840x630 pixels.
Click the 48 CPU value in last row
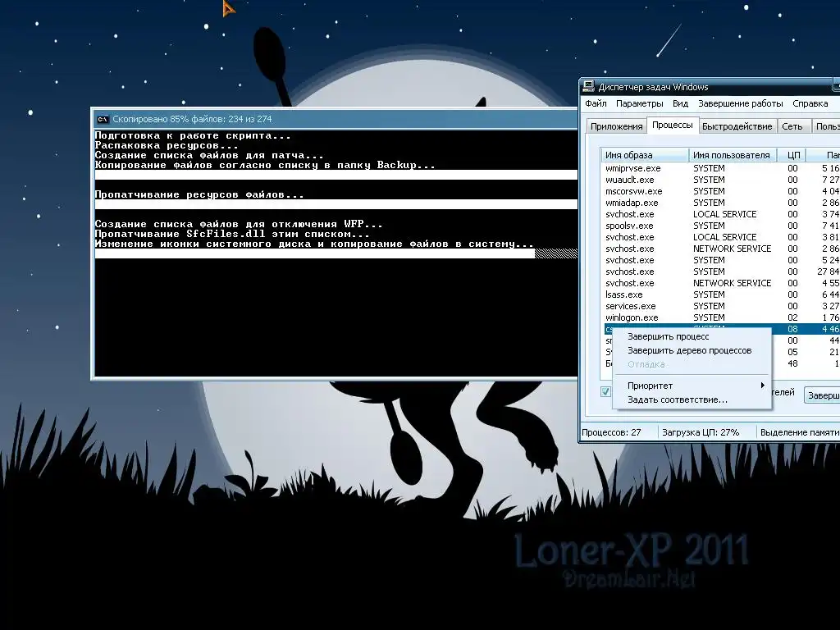tap(792, 363)
